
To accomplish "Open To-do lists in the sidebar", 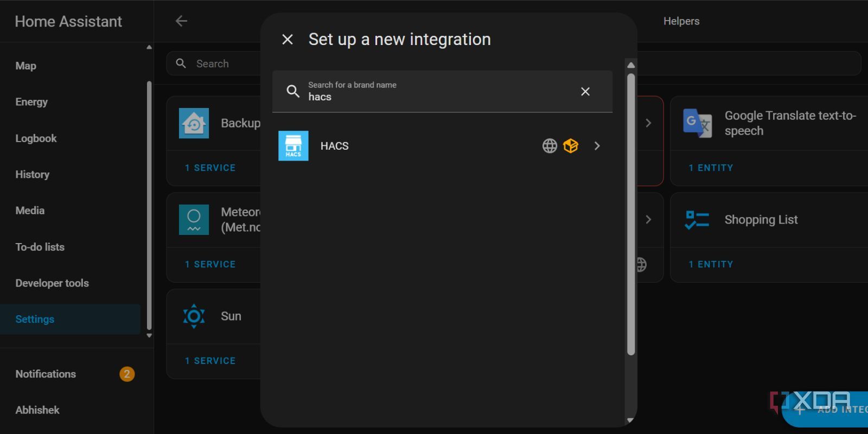I will [x=71, y=247].
